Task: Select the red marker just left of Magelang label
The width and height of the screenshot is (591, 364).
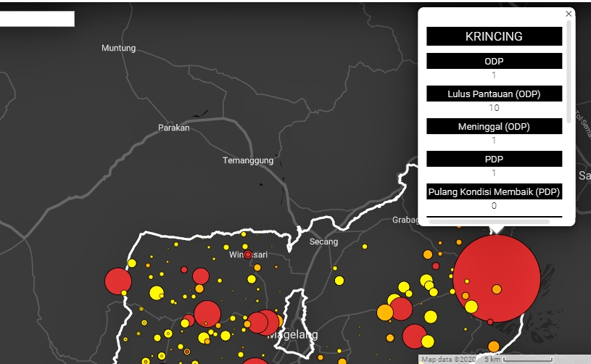Action: pyautogui.click(x=257, y=322)
